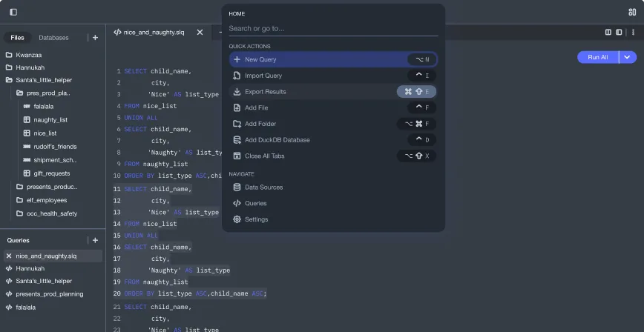Image resolution: width=644 pixels, height=332 pixels.
Task: Add a new query with Queries plus icon
Action: point(95,240)
